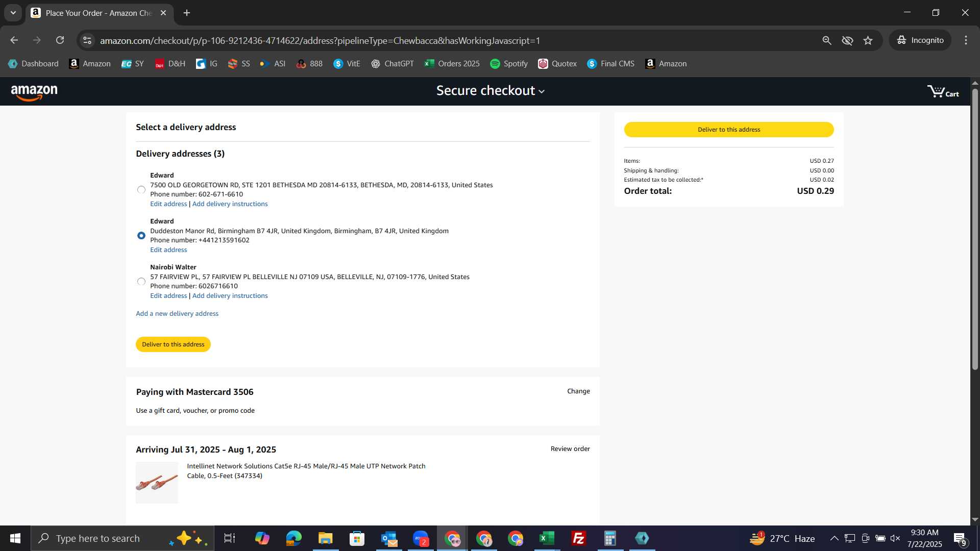Open FileZilla from taskbar

click(578, 538)
